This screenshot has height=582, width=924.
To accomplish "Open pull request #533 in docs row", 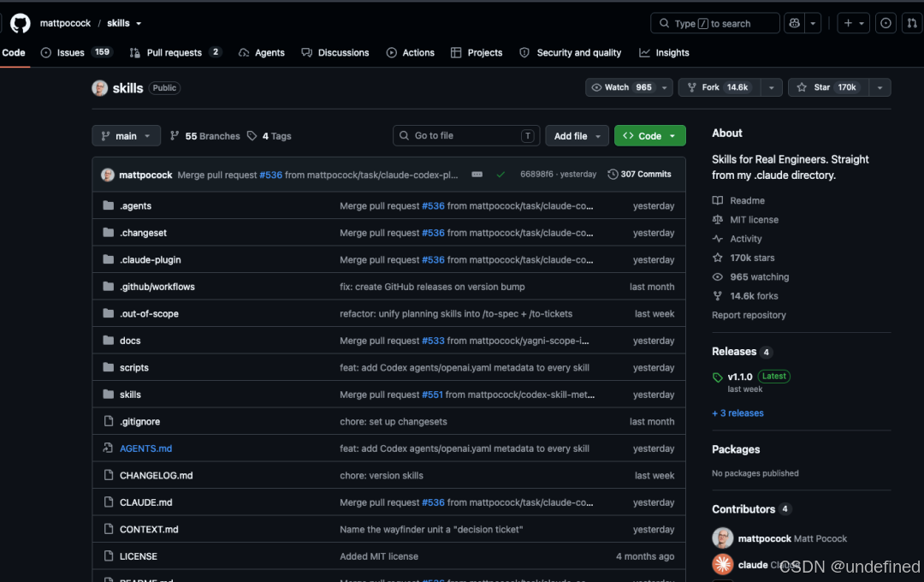I will (433, 341).
